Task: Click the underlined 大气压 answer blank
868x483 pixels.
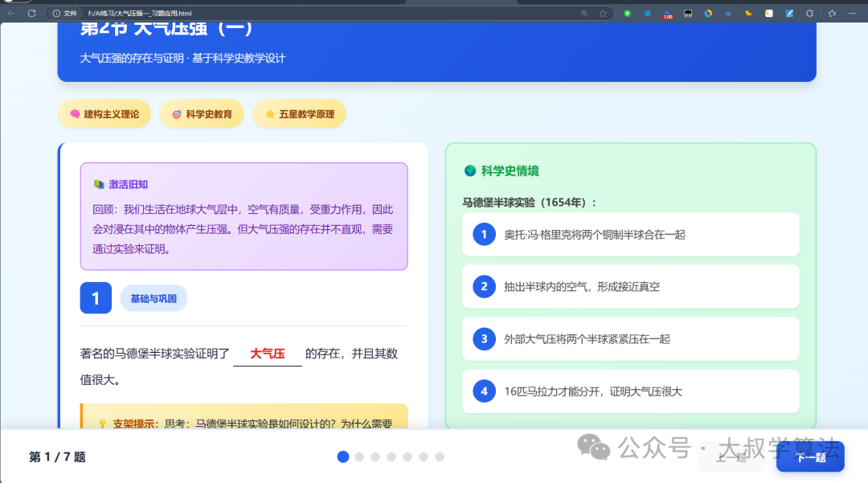Action: click(267, 354)
